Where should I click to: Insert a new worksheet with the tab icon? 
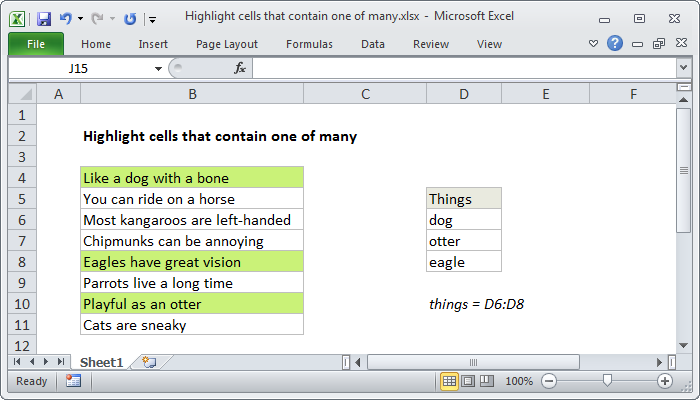coord(149,362)
